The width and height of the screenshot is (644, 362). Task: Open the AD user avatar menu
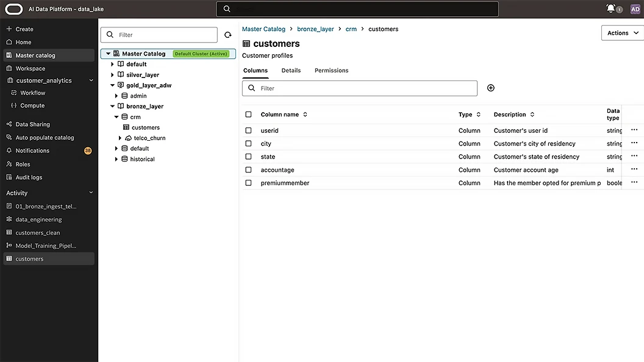pos(635,9)
